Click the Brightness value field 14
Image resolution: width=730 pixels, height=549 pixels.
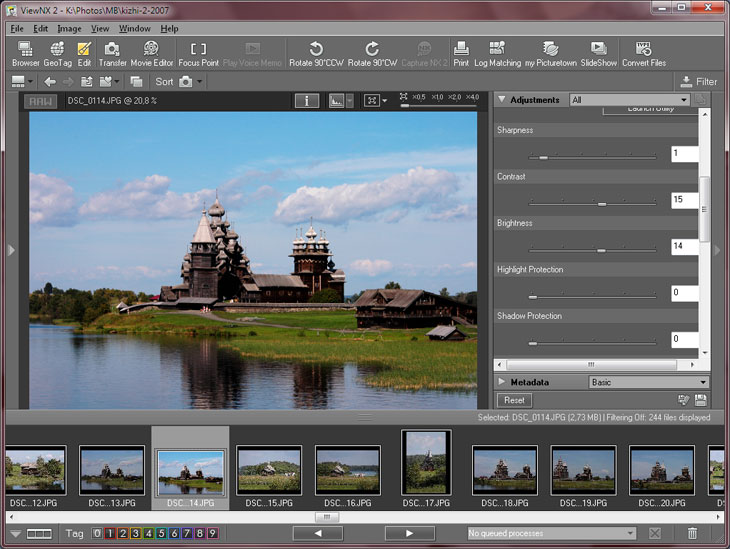click(684, 246)
